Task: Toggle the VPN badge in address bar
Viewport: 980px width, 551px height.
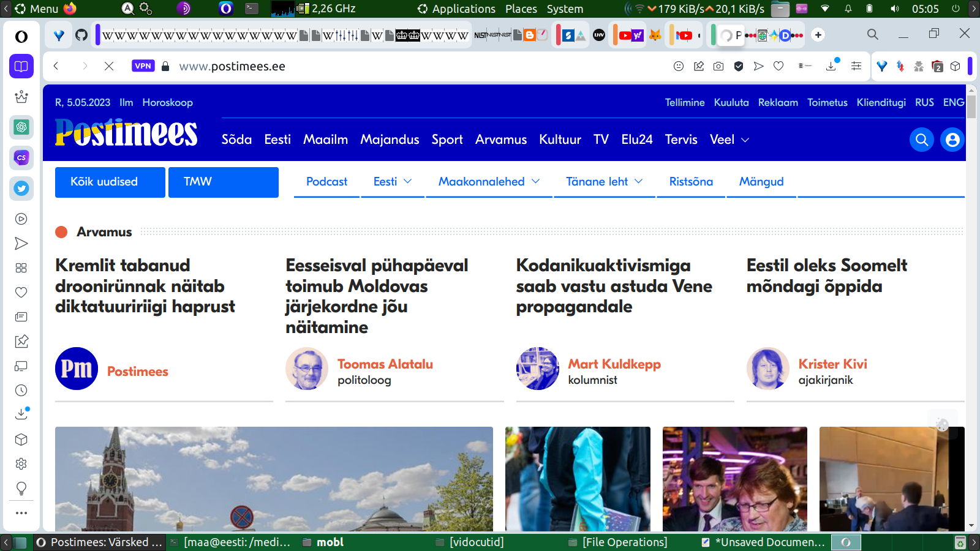Action: coord(143,66)
